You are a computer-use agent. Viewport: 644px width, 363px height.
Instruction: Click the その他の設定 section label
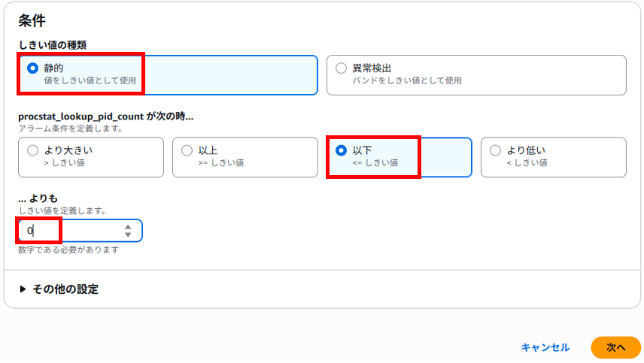65,289
